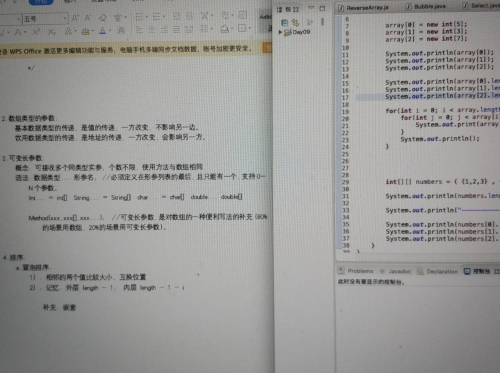
Task: Decrease paragraph indent in WPS
Action: (176, 16)
